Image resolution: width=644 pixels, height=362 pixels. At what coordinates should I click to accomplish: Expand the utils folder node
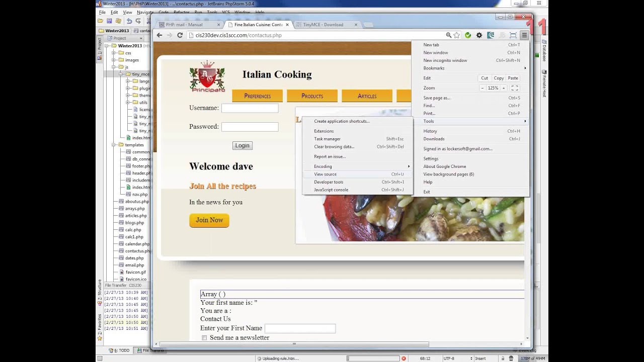pos(128,102)
